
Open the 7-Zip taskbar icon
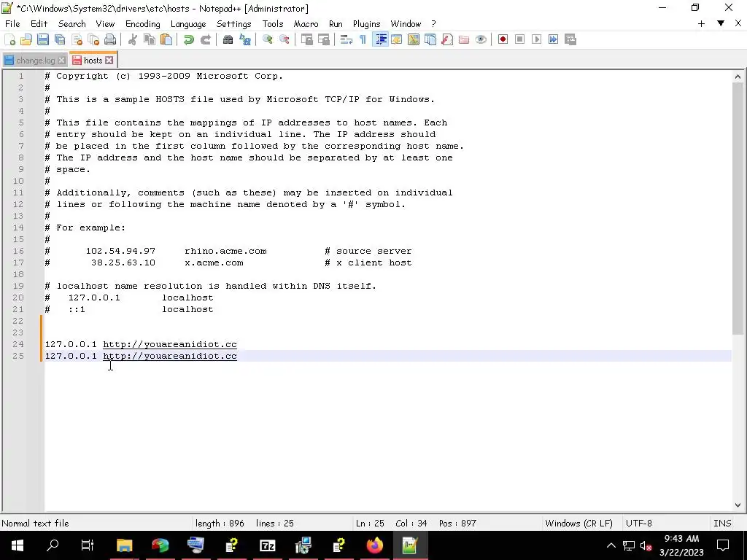267,545
